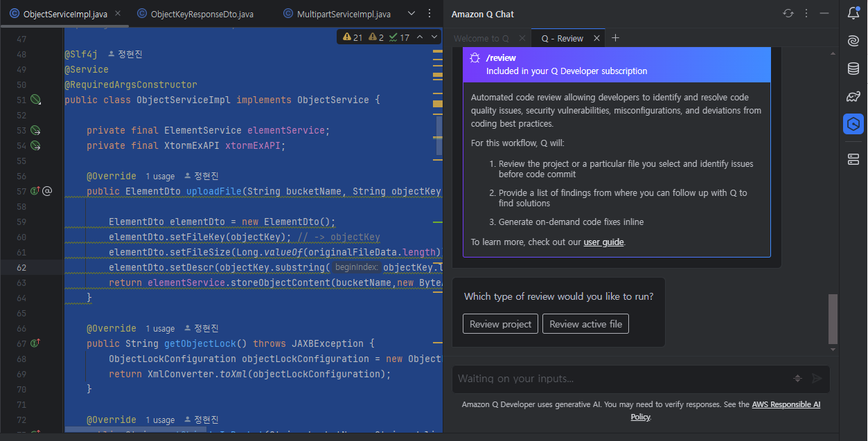The image size is (868, 441).
Task: Click 'Which type of review would you like to run?' text
Action: pos(558,296)
